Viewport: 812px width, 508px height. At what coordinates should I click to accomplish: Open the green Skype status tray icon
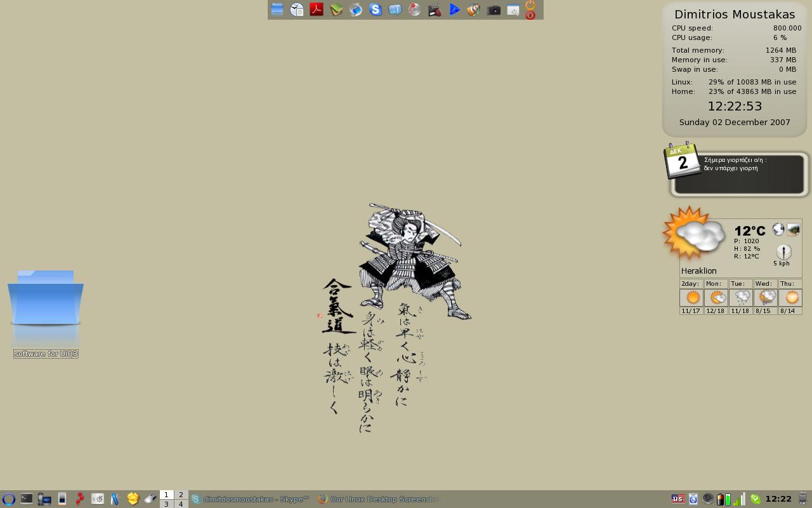click(x=756, y=499)
